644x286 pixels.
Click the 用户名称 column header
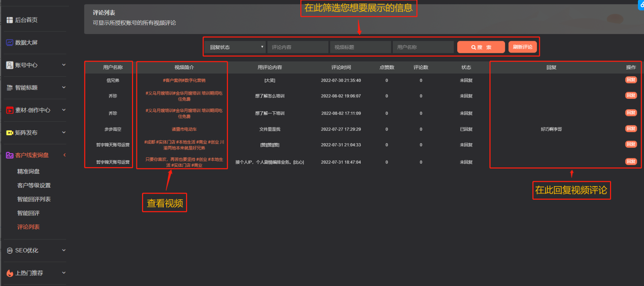tap(113, 67)
